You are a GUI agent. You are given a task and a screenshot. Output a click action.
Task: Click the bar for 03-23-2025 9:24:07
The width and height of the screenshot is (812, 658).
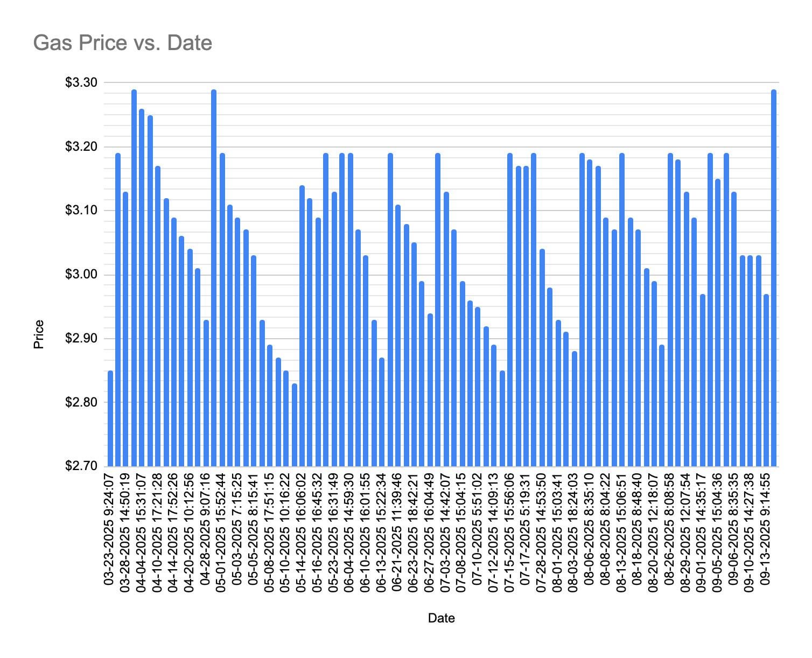click(x=110, y=418)
